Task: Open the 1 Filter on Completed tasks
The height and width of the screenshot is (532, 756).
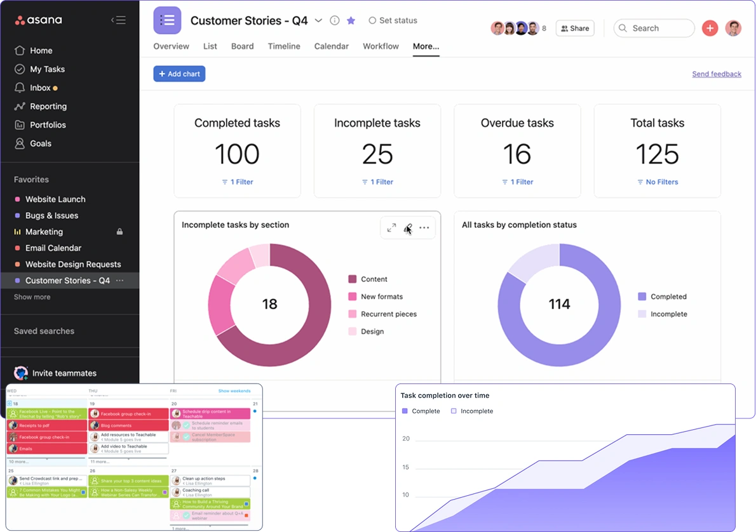Action: (237, 182)
